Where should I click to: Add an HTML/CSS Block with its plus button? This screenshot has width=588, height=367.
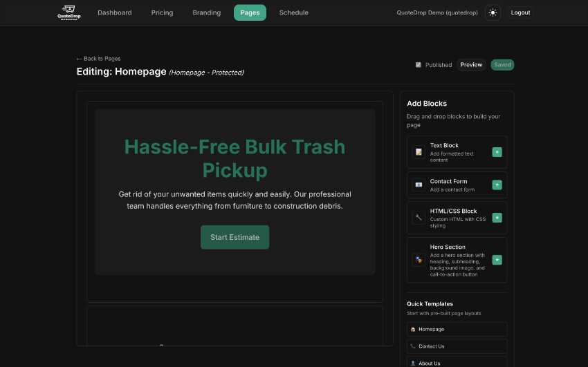(497, 218)
